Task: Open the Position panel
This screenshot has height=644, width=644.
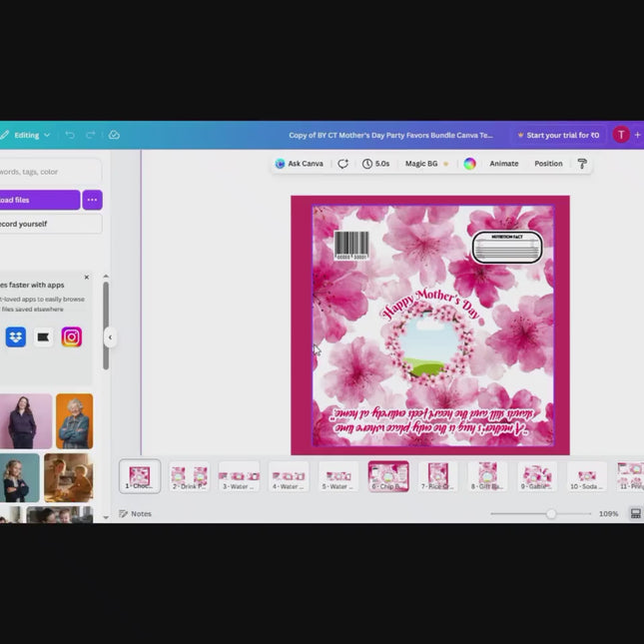Action: tap(548, 164)
